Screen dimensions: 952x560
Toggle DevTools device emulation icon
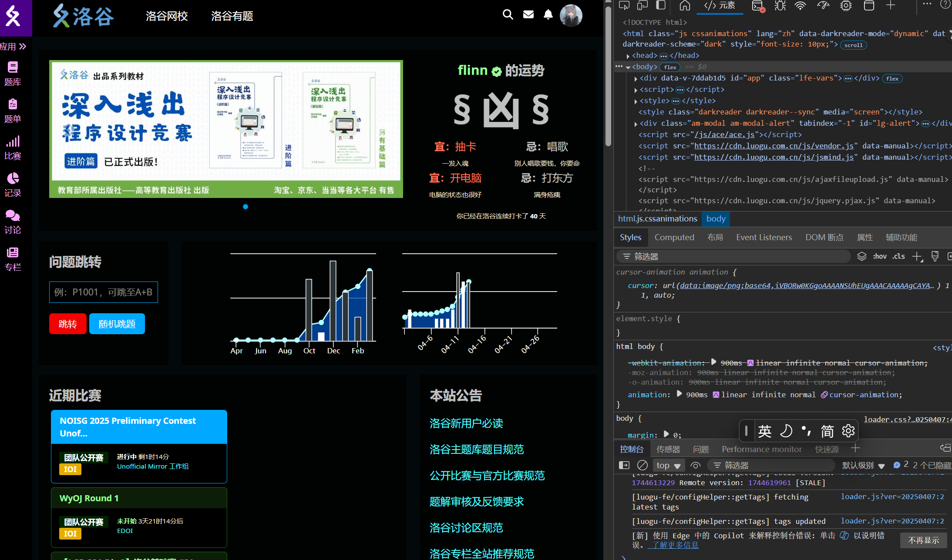coord(643,6)
